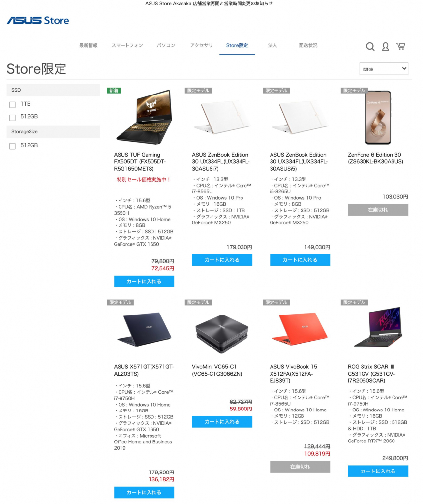Image resolution: width=423 pixels, height=504 pixels.
Task: Tick the 512GB StorageSize checkbox
Action: point(12,146)
